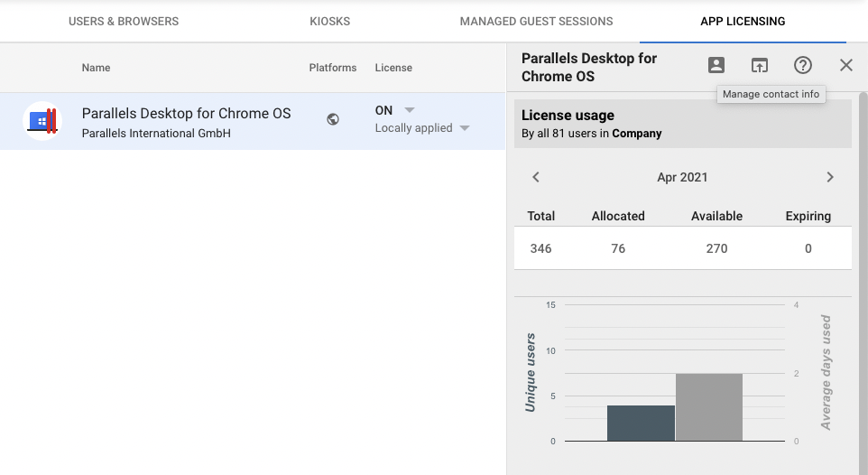The width and height of the screenshot is (868, 475).
Task: Switch to the Kiosks tab
Action: tap(329, 22)
